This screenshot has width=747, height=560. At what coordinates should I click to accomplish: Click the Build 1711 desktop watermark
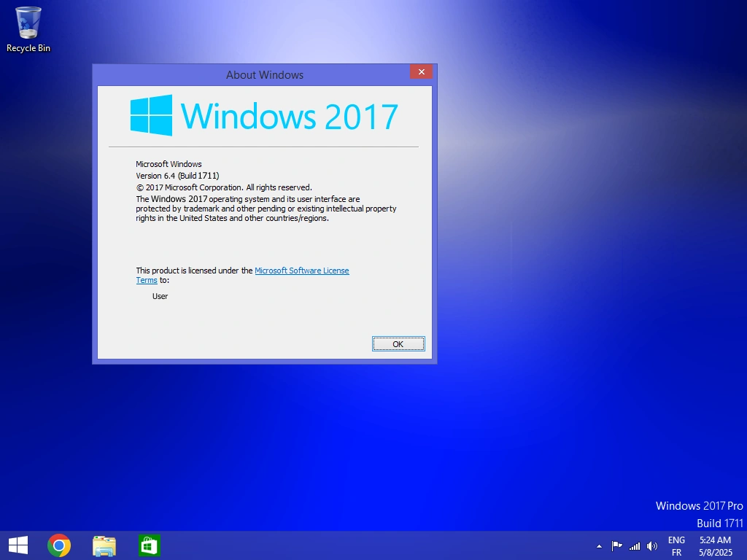click(x=720, y=523)
